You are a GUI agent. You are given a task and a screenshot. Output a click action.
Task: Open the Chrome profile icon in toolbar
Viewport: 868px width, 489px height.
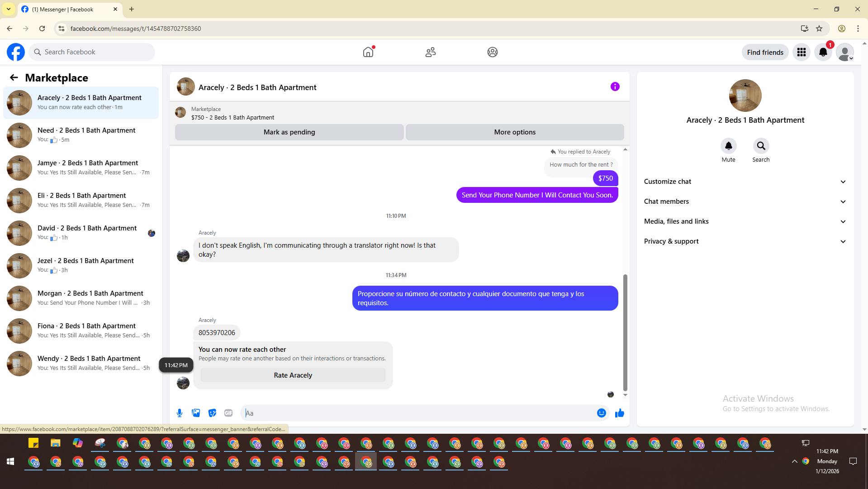pyautogui.click(x=842, y=29)
